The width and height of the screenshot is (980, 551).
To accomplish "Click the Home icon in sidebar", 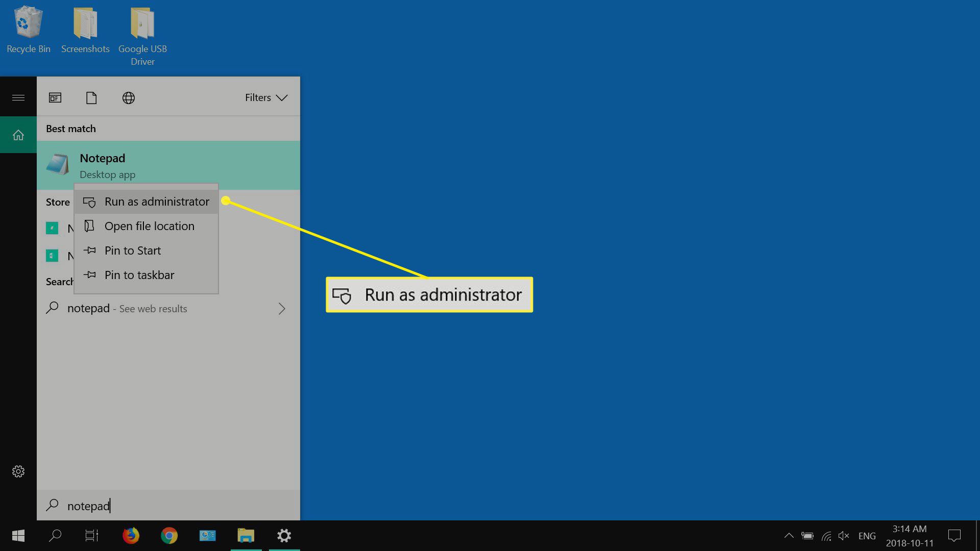I will (18, 135).
